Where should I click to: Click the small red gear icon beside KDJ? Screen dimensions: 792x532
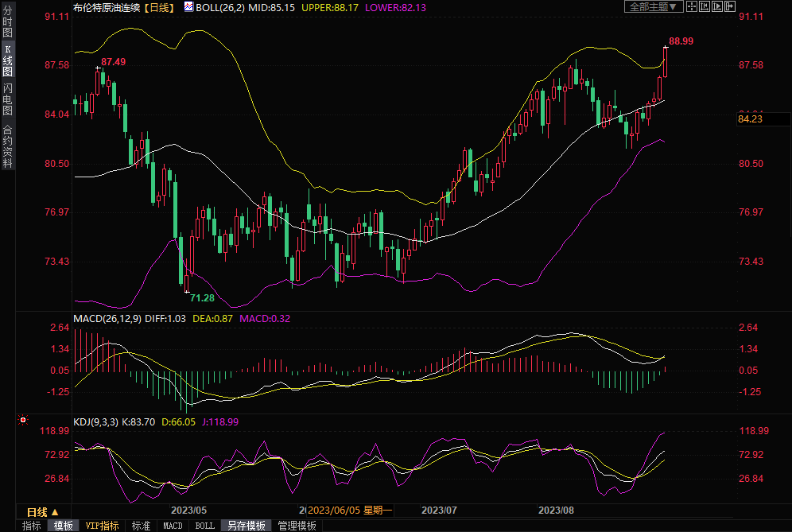click(x=22, y=420)
